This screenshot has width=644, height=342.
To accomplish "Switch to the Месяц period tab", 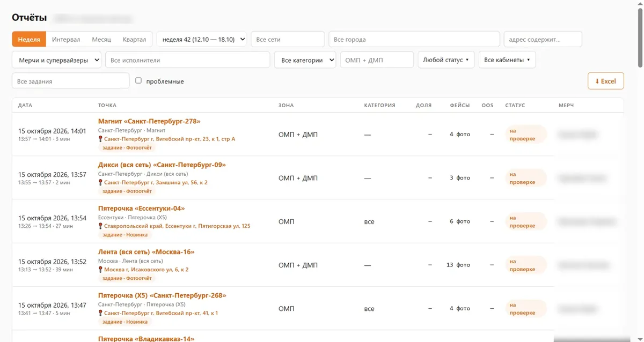I will coord(101,39).
